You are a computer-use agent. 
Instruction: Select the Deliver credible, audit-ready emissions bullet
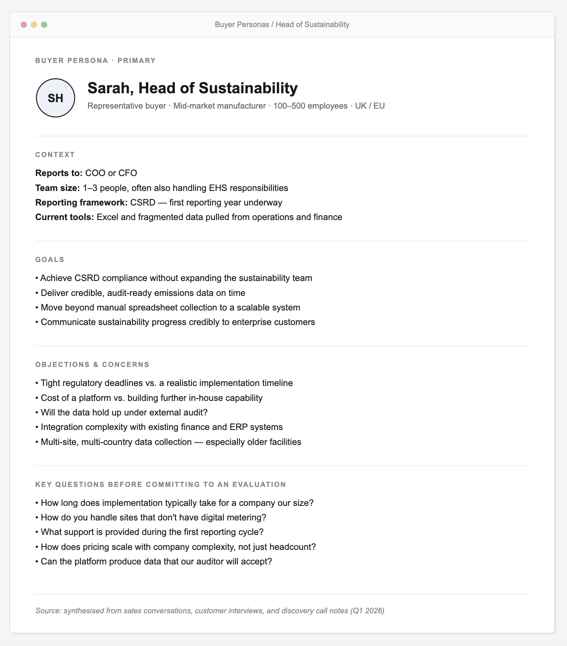(x=140, y=293)
